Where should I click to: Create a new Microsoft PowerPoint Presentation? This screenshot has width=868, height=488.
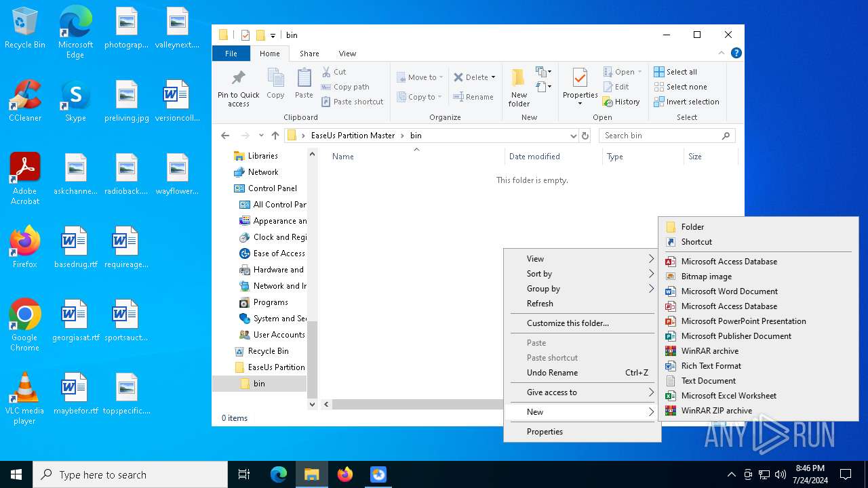click(758, 321)
